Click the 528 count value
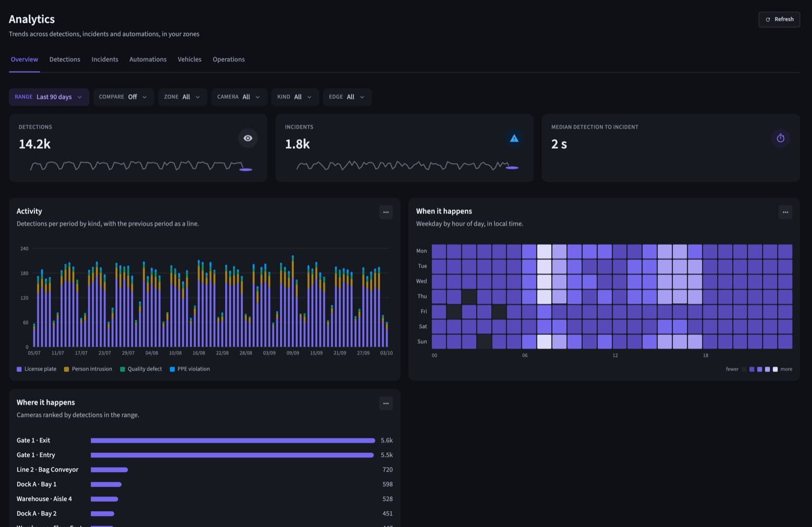The width and height of the screenshot is (812, 527). (387, 499)
